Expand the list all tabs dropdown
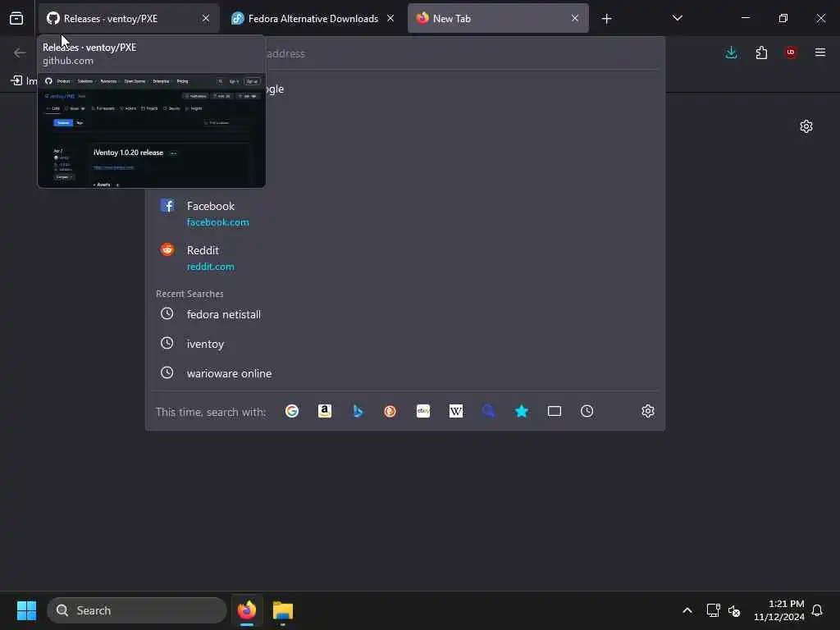The width and height of the screenshot is (840, 630). (x=677, y=18)
